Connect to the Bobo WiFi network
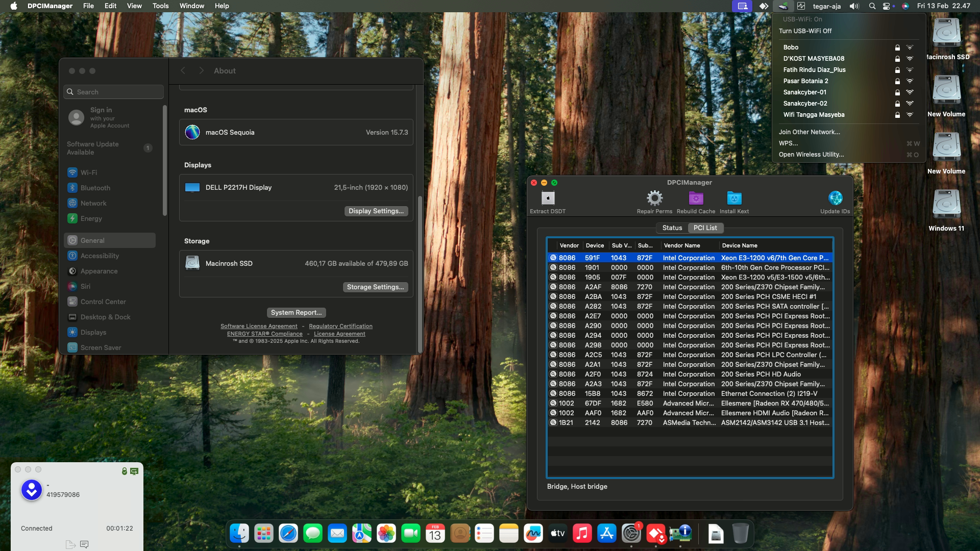The image size is (980, 551). click(x=848, y=47)
